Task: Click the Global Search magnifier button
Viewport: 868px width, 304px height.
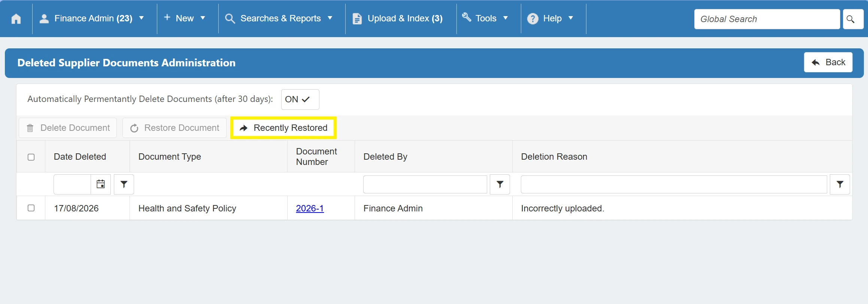Action: (853, 19)
